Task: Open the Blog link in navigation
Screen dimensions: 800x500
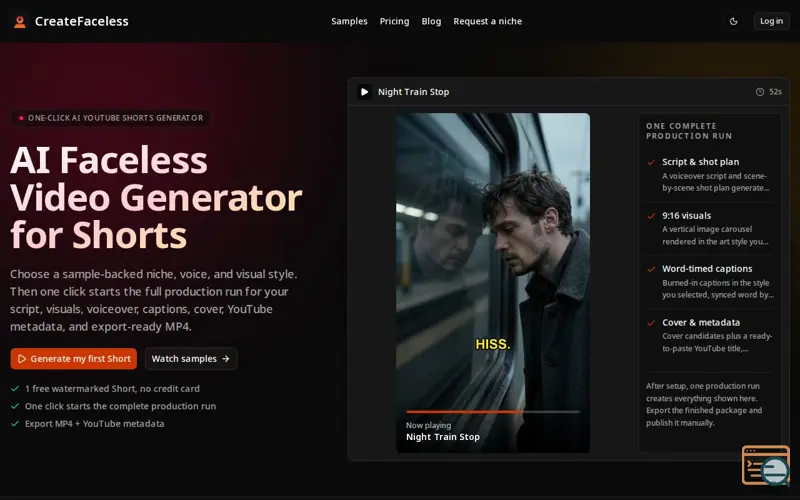Action: point(431,21)
